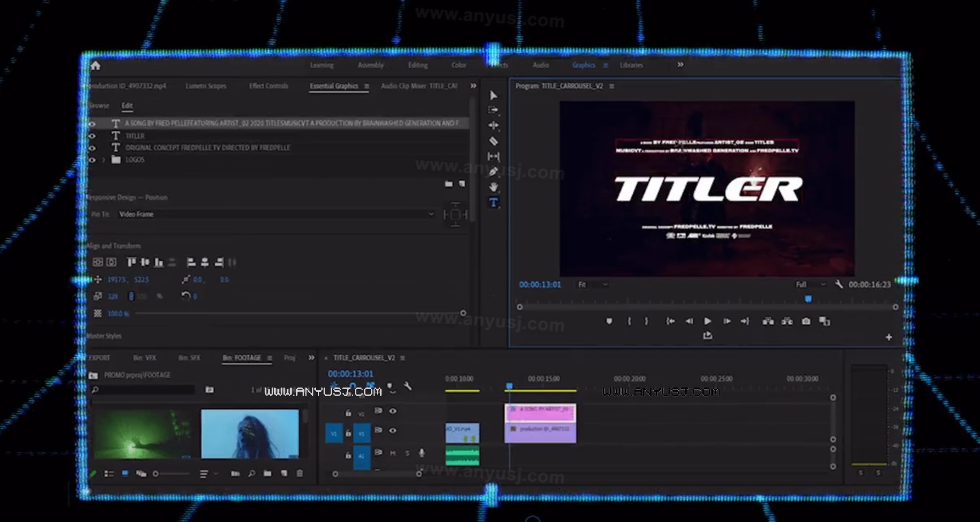
Task: Click the Lift button in Program monitor
Action: point(768,321)
